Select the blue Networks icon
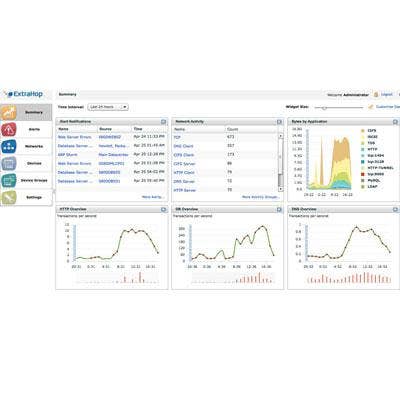Image resolution: width=400 pixels, height=400 pixels. pyautogui.click(x=9, y=146)
